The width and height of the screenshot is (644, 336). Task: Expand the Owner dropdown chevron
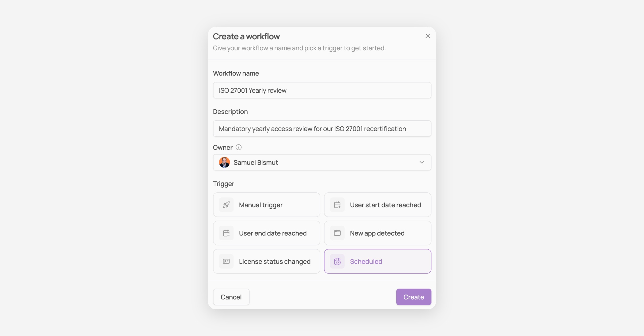422,162
